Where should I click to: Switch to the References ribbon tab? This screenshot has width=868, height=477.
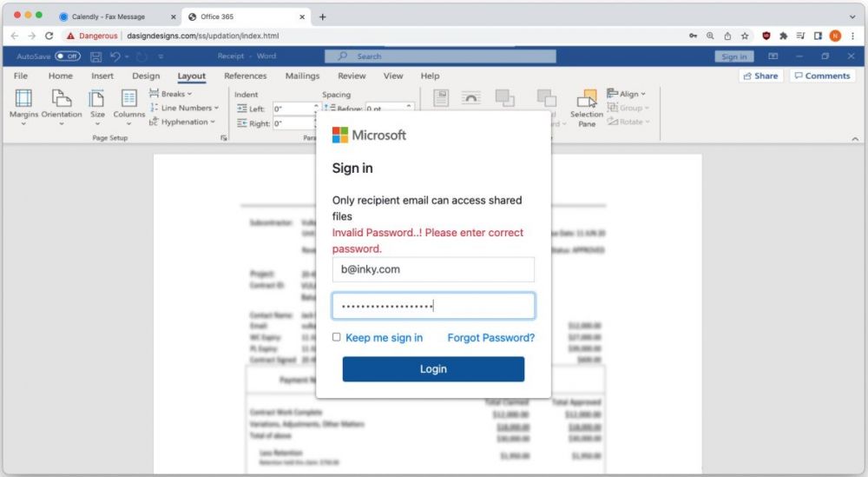(x=246, y=76)
